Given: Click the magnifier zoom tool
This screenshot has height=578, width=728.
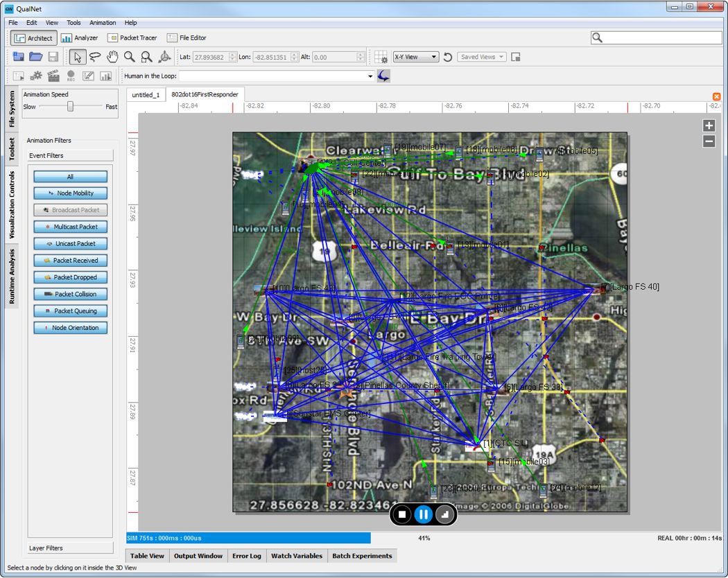Looking at the screenshot, I should click(130, 57).
